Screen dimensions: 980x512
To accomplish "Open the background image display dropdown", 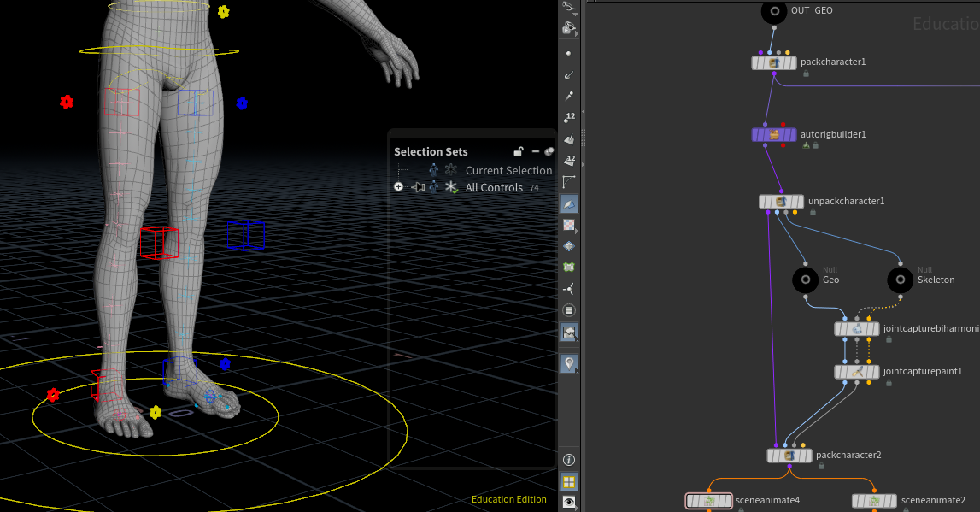I will (x=569, y=332).
